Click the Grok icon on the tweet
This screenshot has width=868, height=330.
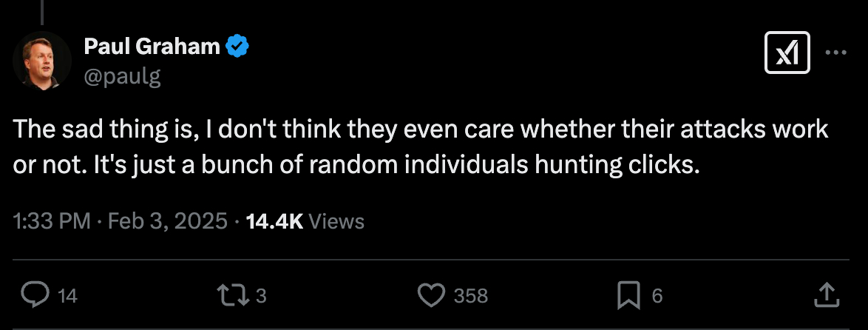click(787, 54)
